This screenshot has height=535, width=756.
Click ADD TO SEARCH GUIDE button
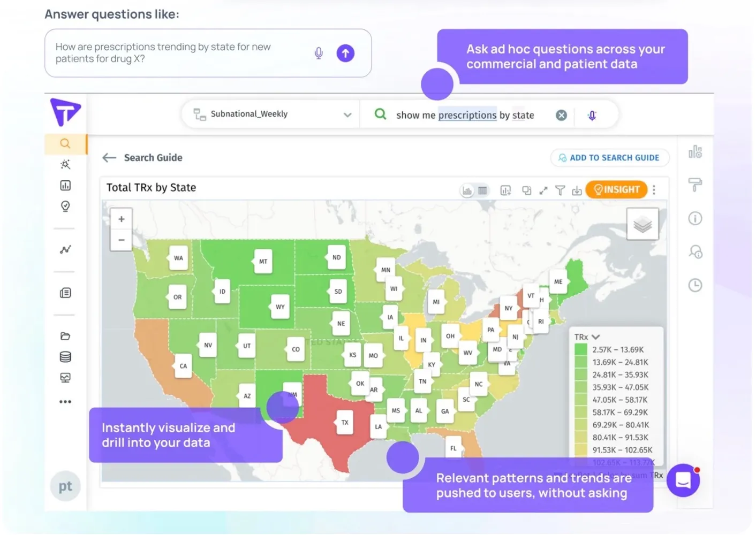tap(609, 158)
